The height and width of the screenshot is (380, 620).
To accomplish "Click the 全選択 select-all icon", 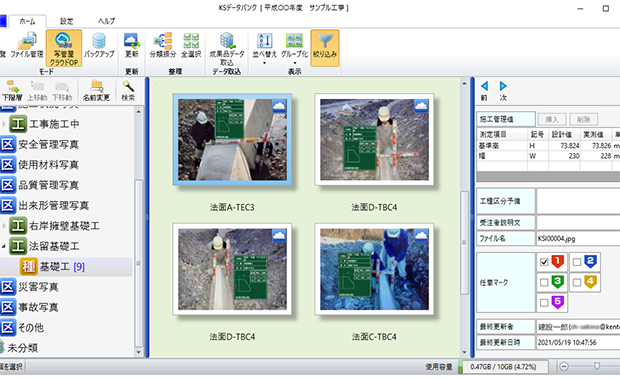I will 191,47.
